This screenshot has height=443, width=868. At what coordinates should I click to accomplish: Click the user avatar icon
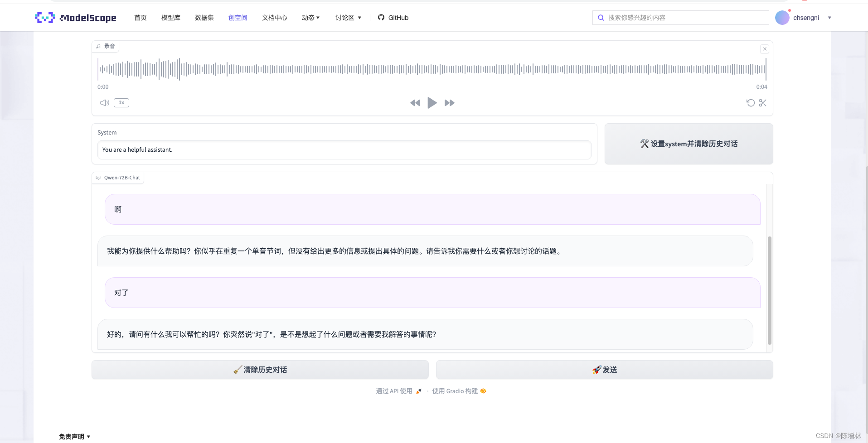coord(782,18)
